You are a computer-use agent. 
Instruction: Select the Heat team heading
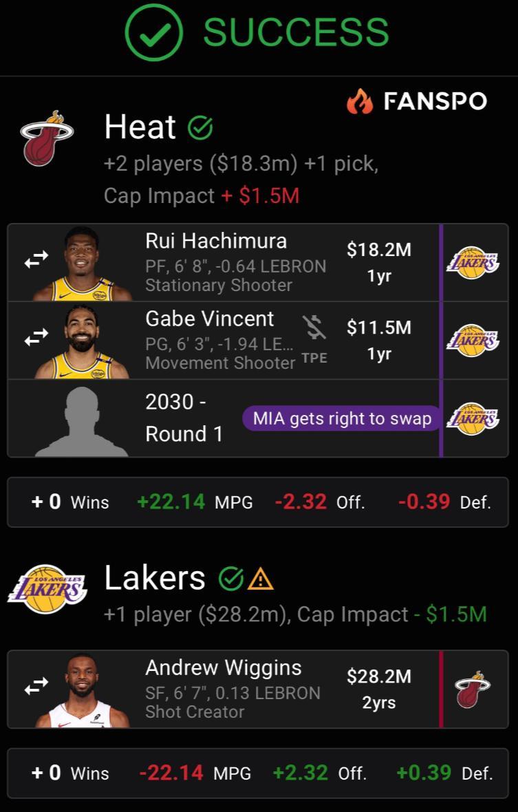coord(140,127)
